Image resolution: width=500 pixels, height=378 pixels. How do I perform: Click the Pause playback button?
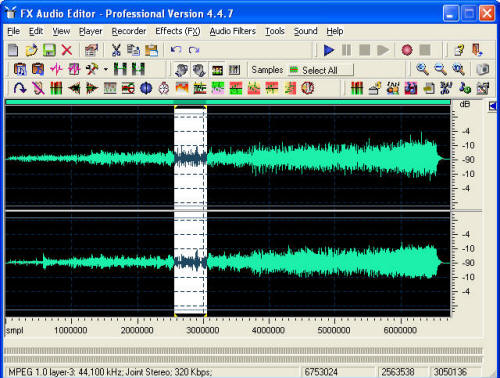347,50
